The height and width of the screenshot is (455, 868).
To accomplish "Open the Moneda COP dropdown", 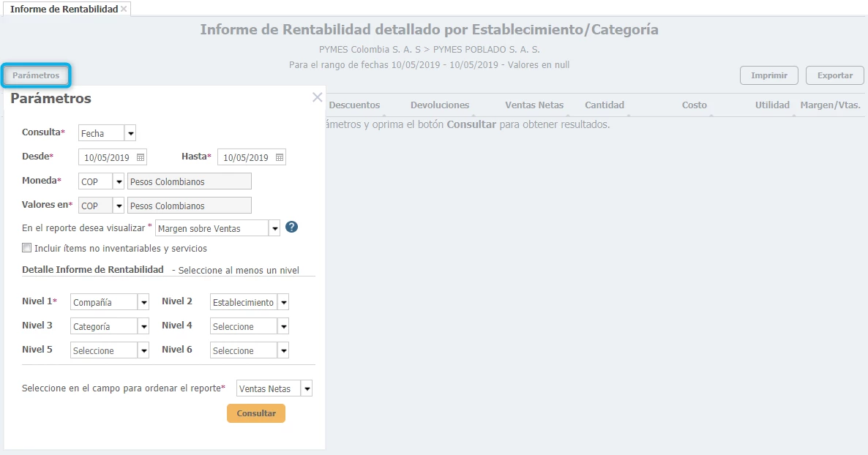I will point(119,181).
